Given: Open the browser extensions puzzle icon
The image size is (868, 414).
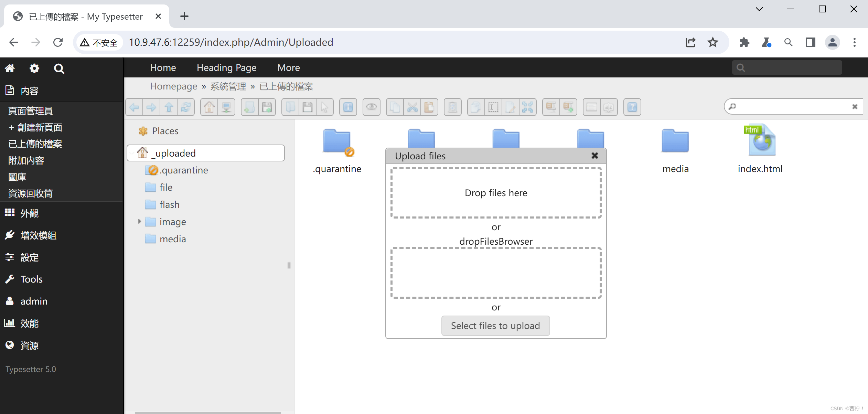Looking at the screenshot, I should click(744, 42).
